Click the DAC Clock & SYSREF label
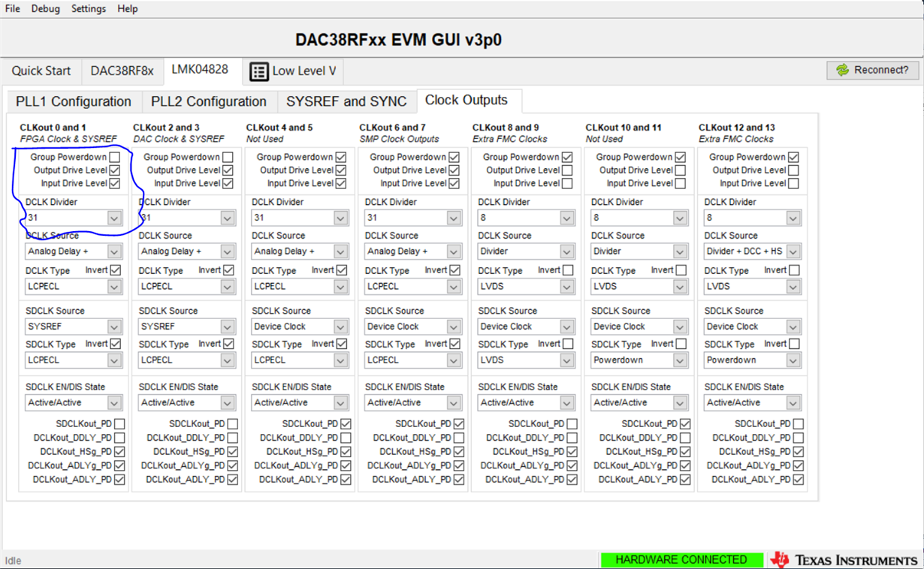 click(179, 139)
